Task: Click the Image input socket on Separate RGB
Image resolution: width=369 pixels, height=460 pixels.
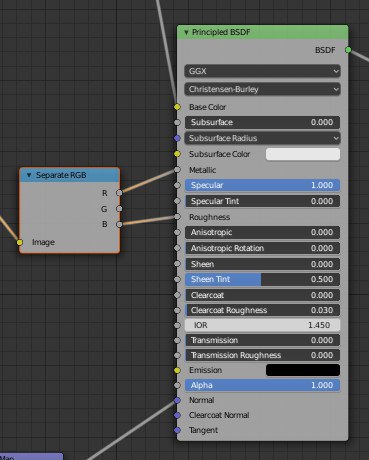Action: point(20,242)
